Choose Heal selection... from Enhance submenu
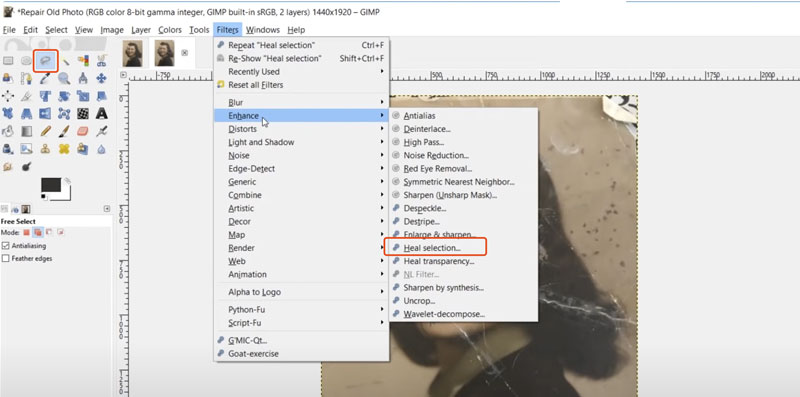 coord(463,249)
